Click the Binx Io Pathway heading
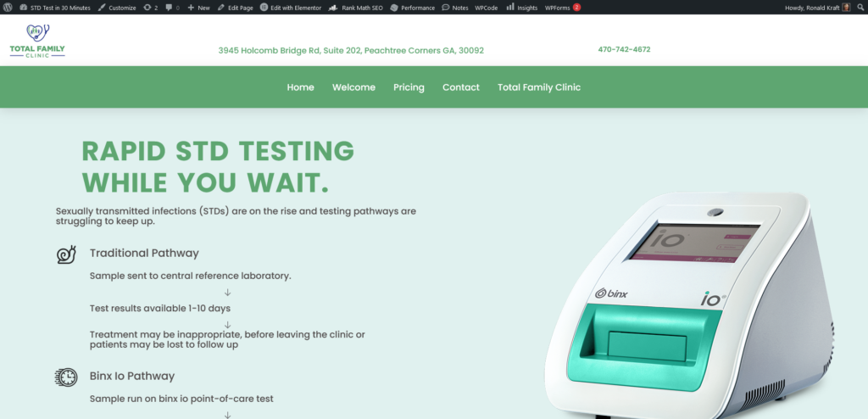This screenshot has height=419, width=868. pyautogui.click(x=132, y=376)
